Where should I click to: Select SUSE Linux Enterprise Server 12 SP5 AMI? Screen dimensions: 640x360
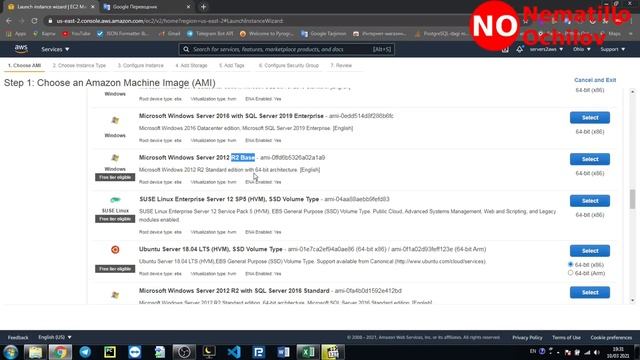[590, 201]
